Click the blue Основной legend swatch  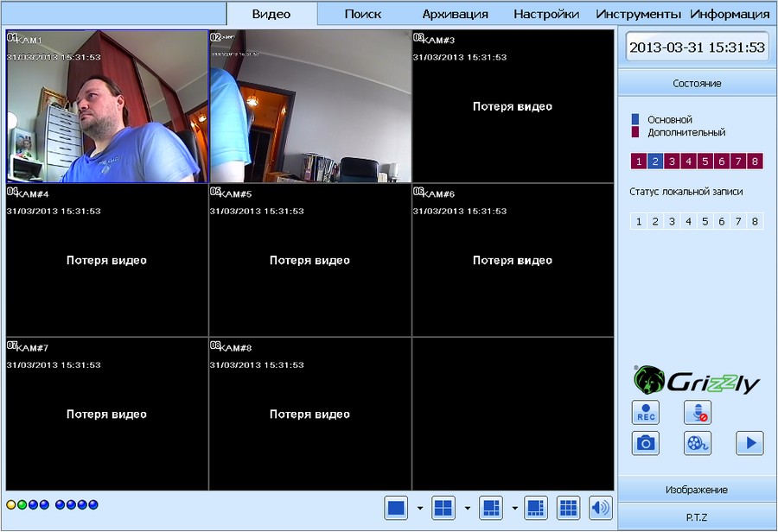tap(635, 119)
